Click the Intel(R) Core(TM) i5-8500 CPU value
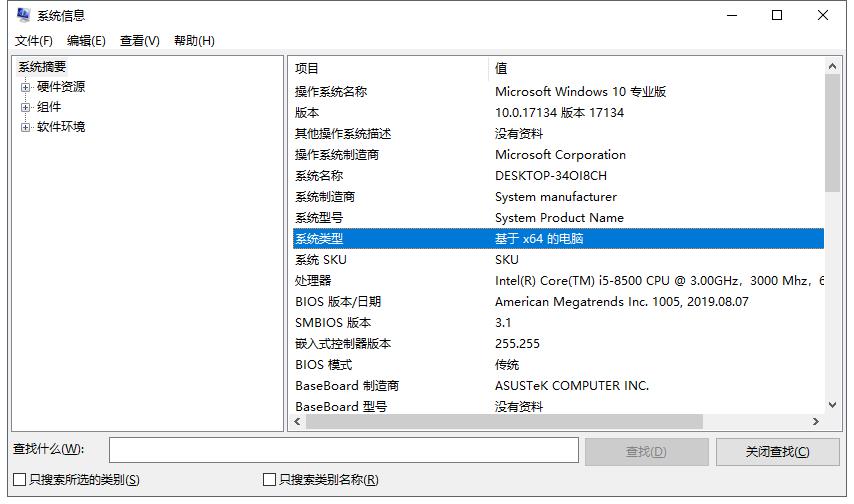The height and width of the screenshot is (504, 854). click(659, 281)
